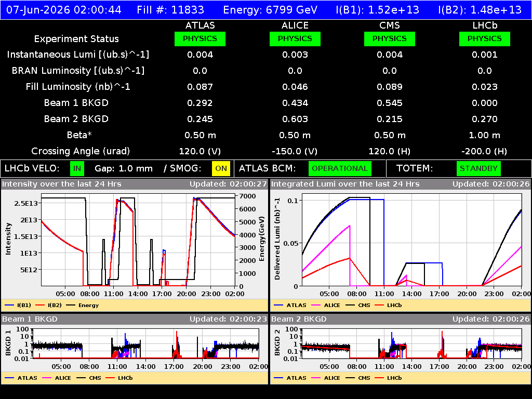The width and height of the screenshot is (532, 399).
Task: Click the yellow SMOG ON indicator
Action: [221, 169]
